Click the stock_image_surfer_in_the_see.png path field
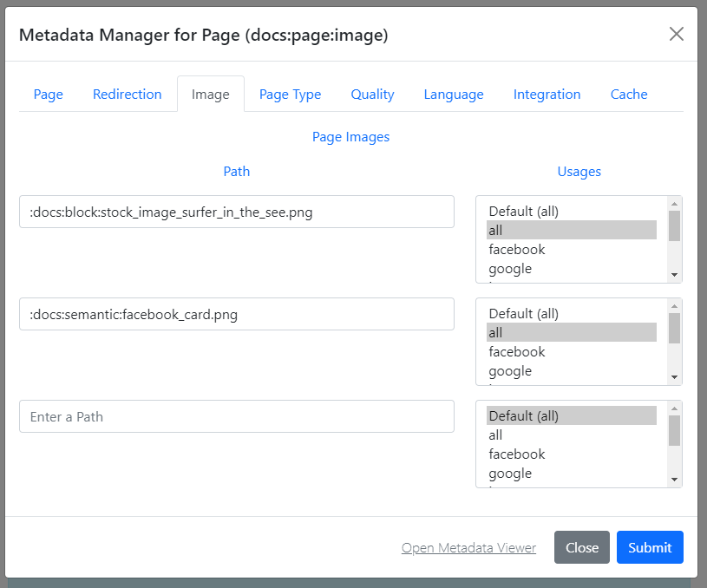Screen dimensions: 707x588 [x=236, y=211]
